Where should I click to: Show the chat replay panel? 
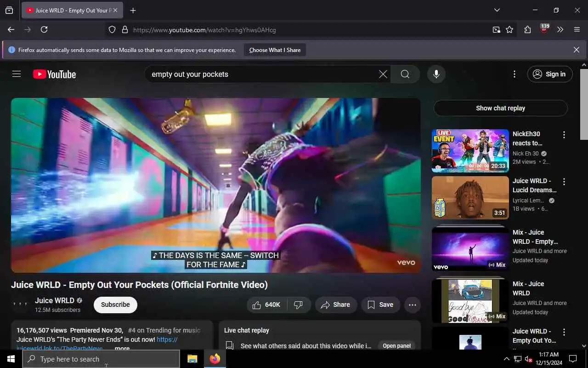[500, 108]
